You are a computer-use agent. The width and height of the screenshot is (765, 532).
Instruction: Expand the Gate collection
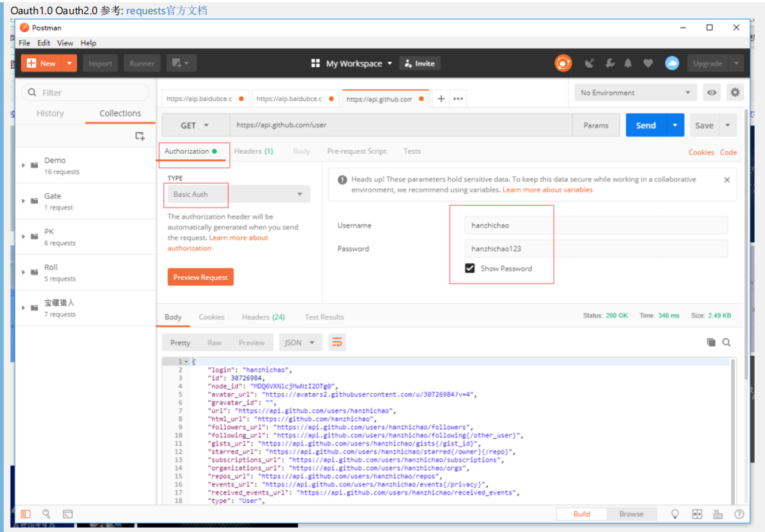[23, 201]
